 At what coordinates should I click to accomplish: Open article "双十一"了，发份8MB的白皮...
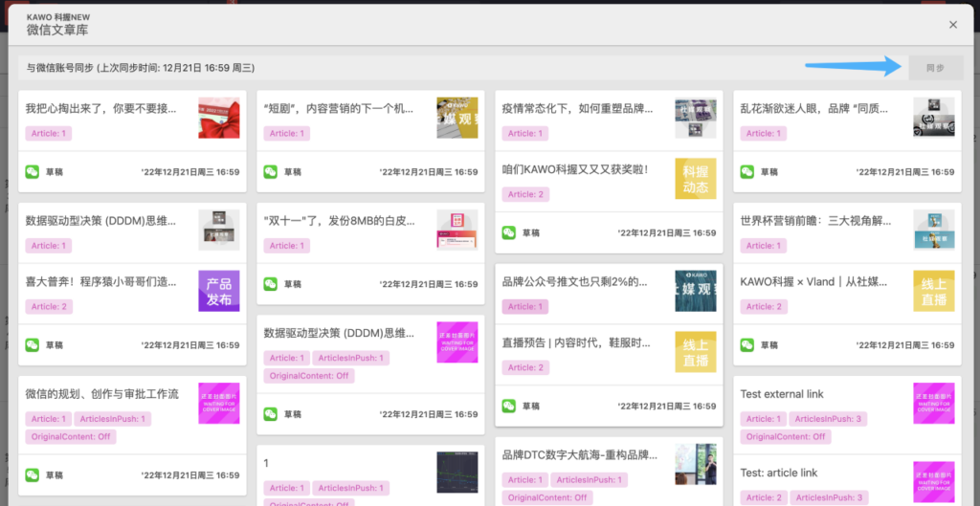[x=340, y=221]
